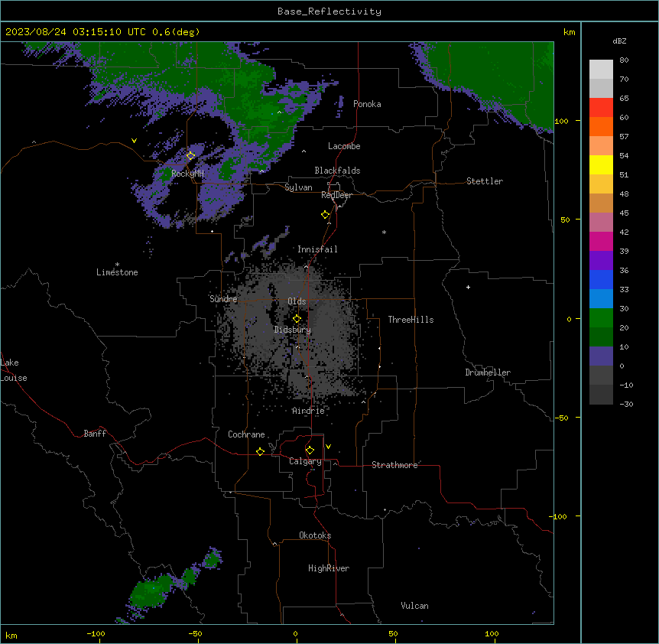This screenshot has width=659, height=644.
Task: Click the yellow diamond marker above Calgary
Action: [x=310, y=450]
